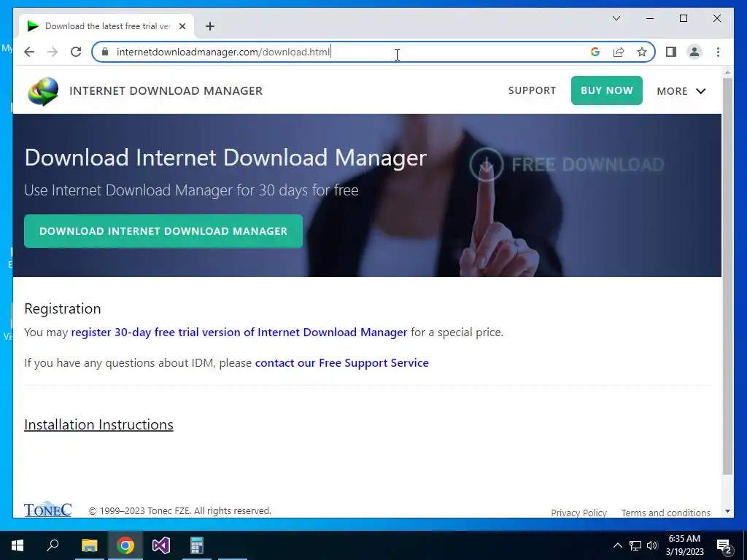Reload the page with the refresh icon

tap(76, 52)
